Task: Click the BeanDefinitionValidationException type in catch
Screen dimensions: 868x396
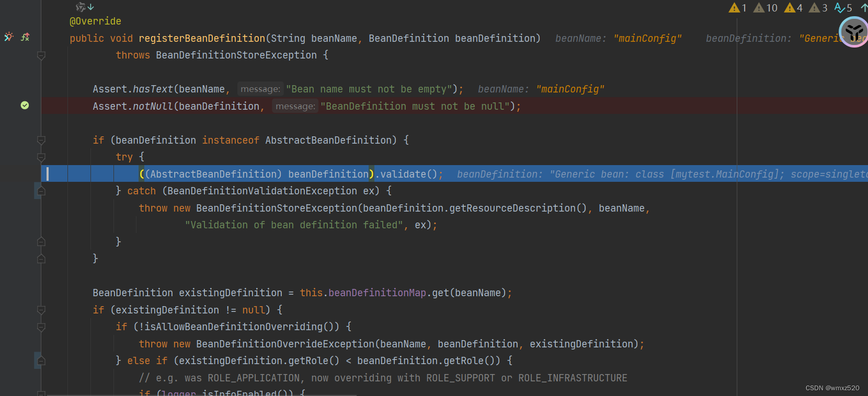Action: [262, 191]
